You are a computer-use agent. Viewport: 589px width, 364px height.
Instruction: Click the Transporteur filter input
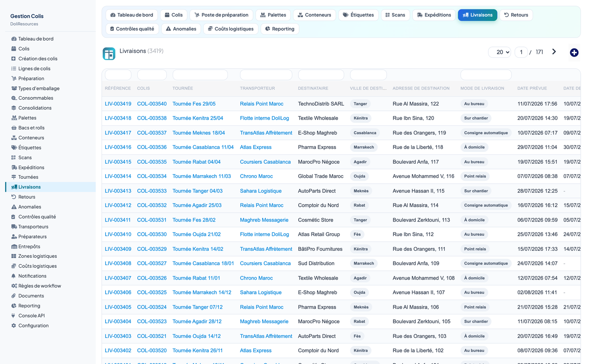[266, 75]
